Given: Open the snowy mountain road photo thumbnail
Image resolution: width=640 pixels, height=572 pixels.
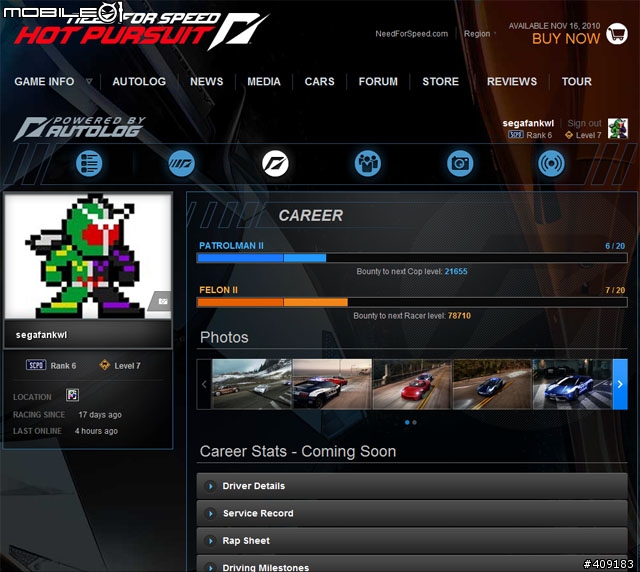Looking at the screenshot, I should 252,384.
